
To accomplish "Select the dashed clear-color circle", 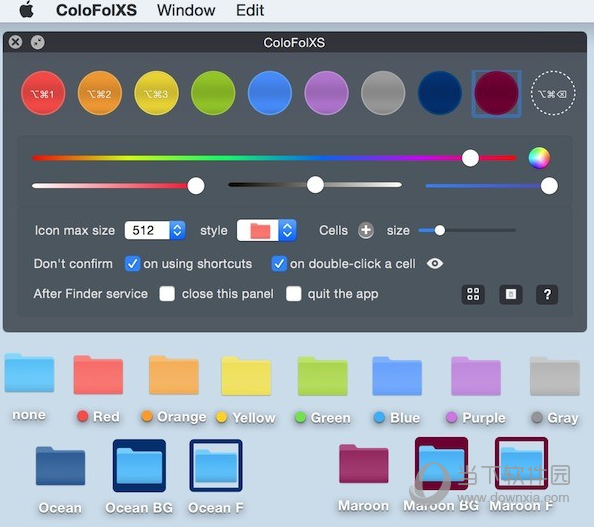I will pyautogui.click(x=553, y=93).
